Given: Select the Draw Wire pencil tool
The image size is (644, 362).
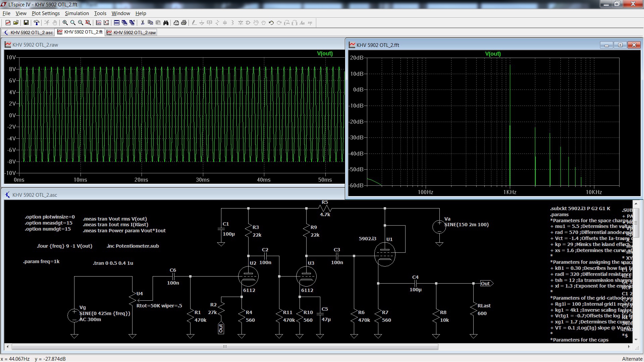Looking at the screenshot, I should (194, 23).
